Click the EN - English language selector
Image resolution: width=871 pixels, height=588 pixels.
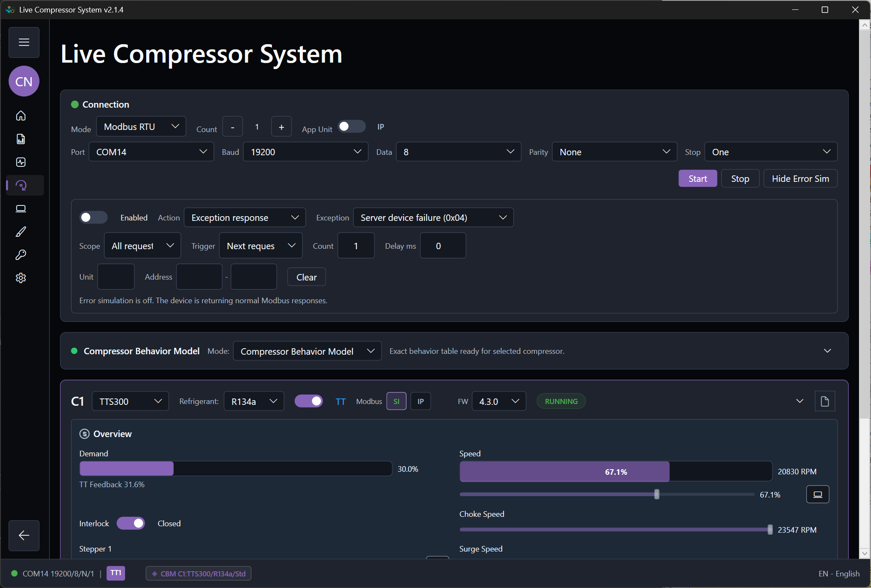tap(839, 574)
